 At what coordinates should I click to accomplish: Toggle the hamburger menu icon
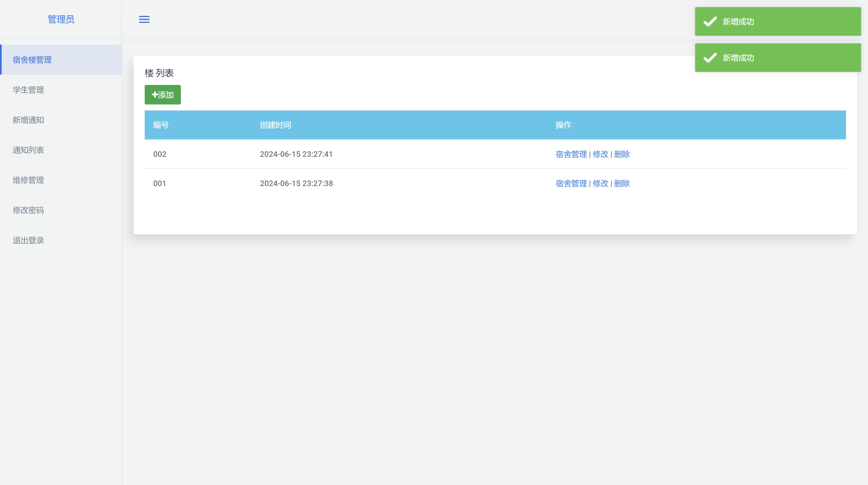click(x=144, y=20)
